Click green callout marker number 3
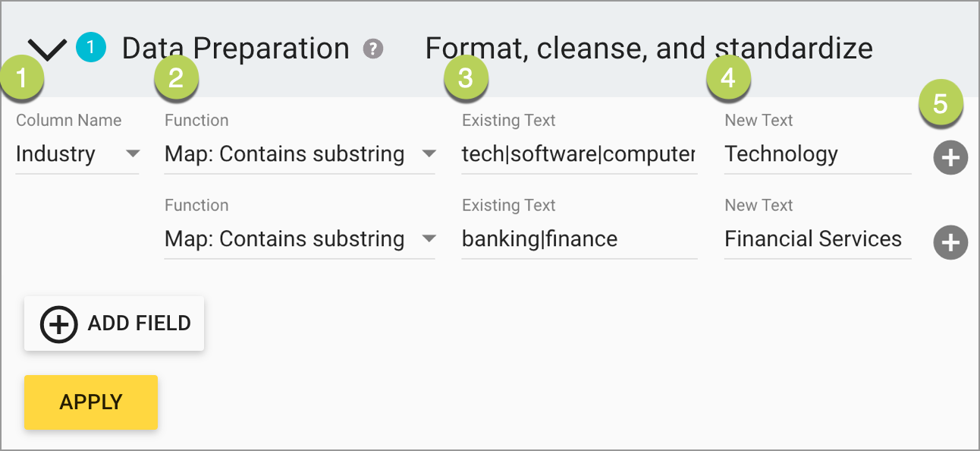 pyautogui.click(x=466, y=78)
